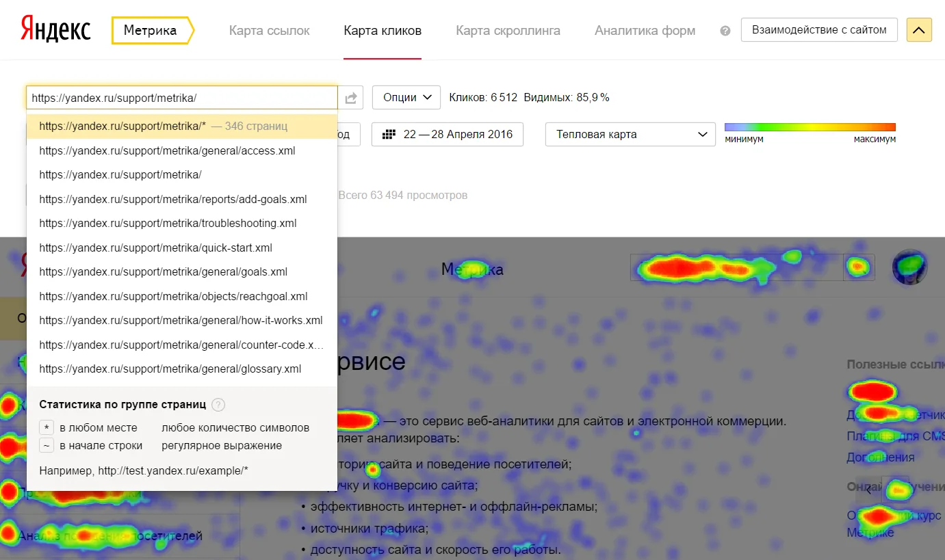Click the Кликов: 6 512 counter
Viewport: 945px width, 560px height.
click(x=483, y=98)
